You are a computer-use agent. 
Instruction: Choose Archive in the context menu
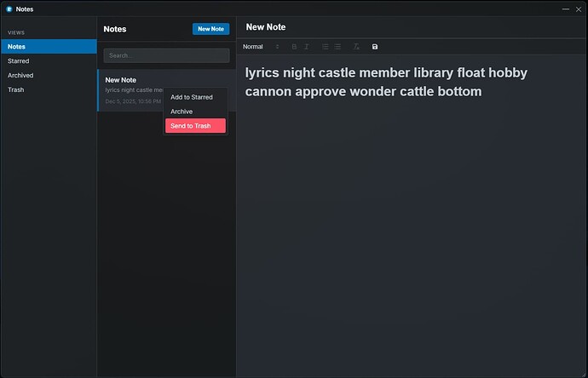point(182,112)
